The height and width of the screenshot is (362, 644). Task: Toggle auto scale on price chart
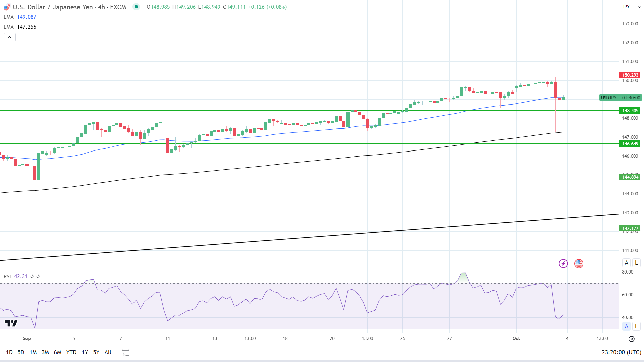(x=626, y=263)
